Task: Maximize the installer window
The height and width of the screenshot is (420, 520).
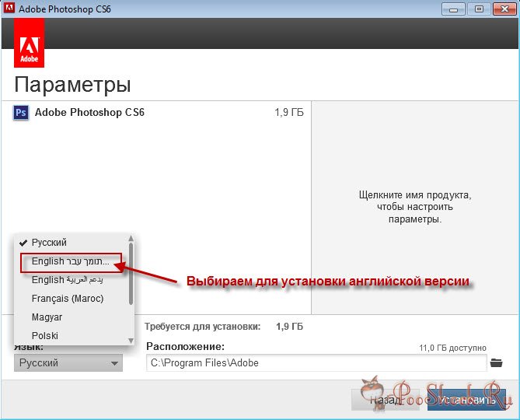Action: (479, 9)
